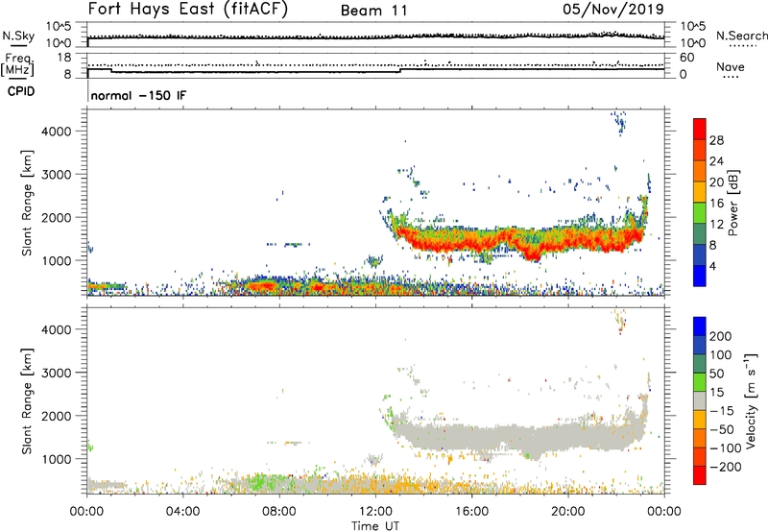The width and height of the screenshot is (768, 532).
Task: Click the 'Fort Hays East (fitACF)' title
Action: click(187, 9)
